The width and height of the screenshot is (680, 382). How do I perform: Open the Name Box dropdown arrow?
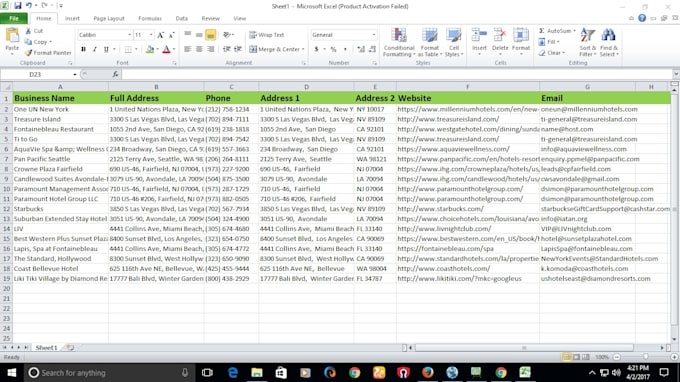point(75,75)
